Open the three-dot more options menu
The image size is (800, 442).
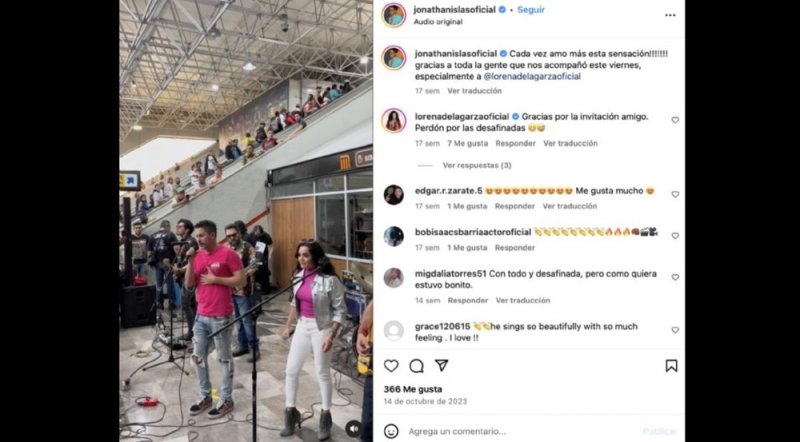(x=670, y=15)
